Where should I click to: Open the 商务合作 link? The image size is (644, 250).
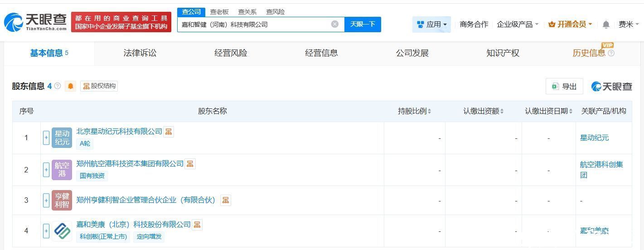(x=474, y=25)
